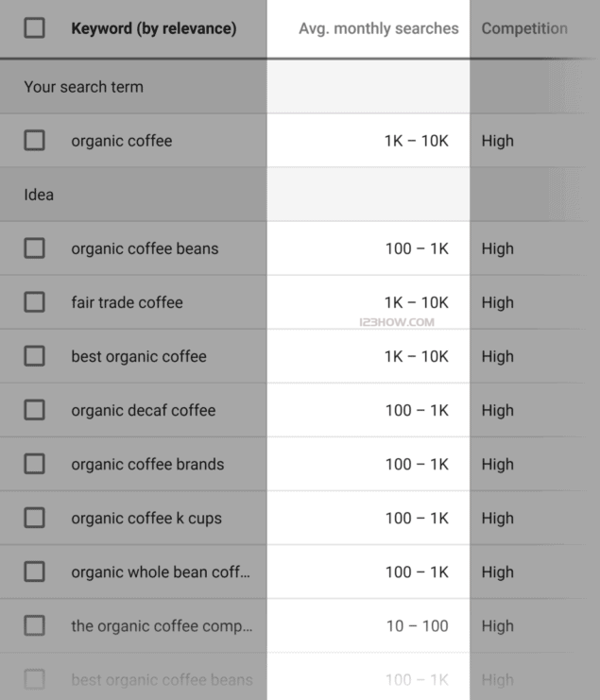Viewport: 600px width, 700px height.
Task: Tick the organic coffee brands checkbox
Action: pyautogui.click(x=34, y=464)
